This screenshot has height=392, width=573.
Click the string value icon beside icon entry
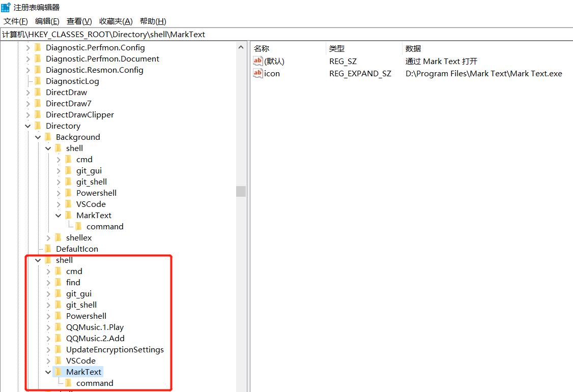[257, 73]
